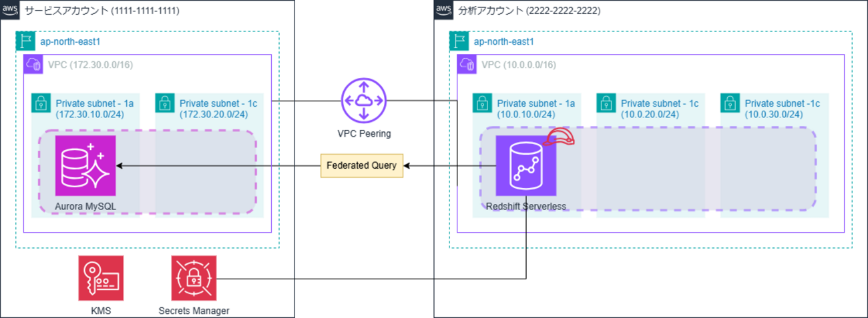Click the VPC Peering cloud icon
Image resolution: width=868 pixels, height=318 pixels.
(364, 101)
